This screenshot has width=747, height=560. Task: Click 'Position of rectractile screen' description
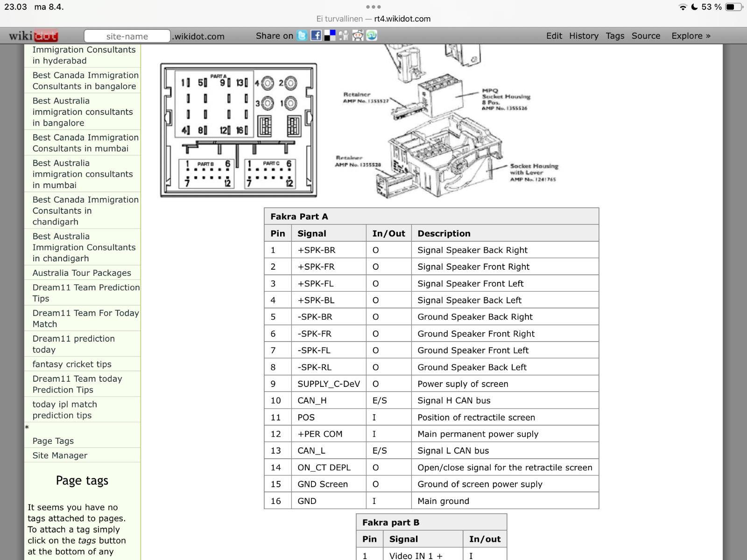pyautogui.click(x=505, y=417)
